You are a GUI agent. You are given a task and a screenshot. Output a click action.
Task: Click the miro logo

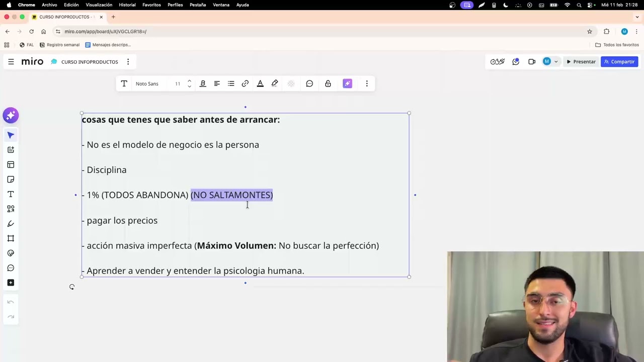click(32, 62)
